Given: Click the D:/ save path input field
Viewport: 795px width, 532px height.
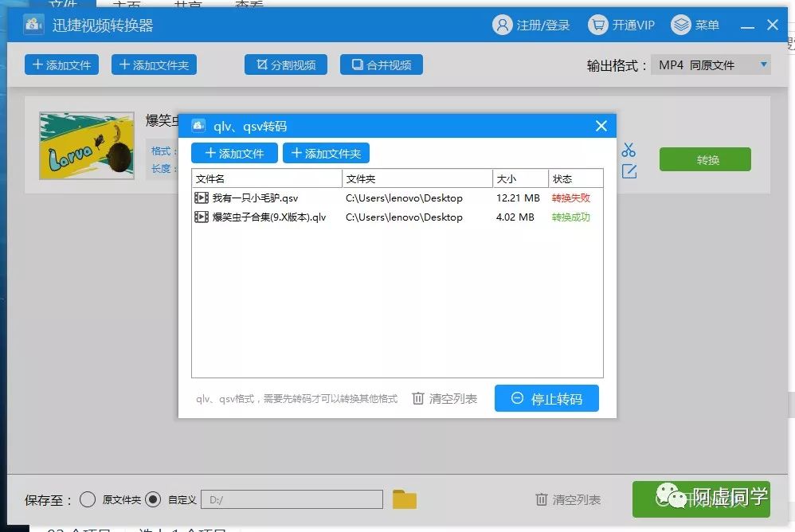Looking at the screenshot, I should (291, 499).
